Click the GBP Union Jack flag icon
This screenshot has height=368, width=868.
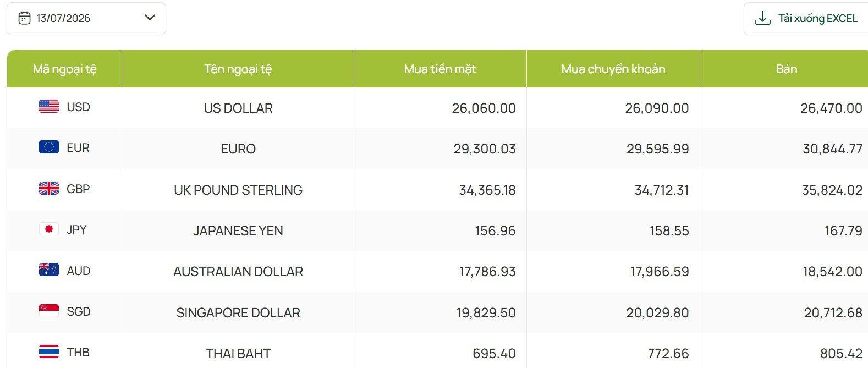pyautogui.click(x=49, y=188)
